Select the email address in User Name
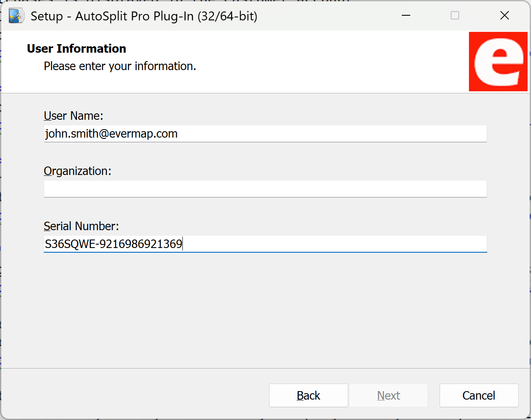The image size is (531, 420). coord(111,133)
